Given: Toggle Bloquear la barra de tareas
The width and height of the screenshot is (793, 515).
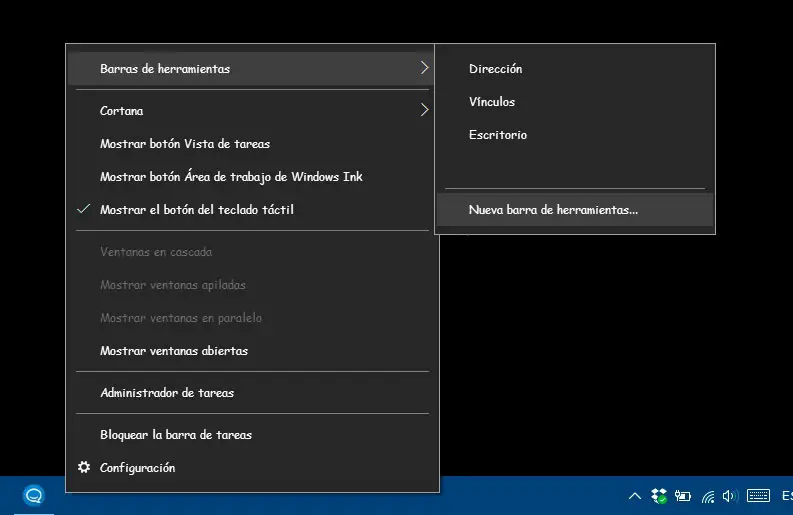Looking at the screenshot, I should (252, 435).
